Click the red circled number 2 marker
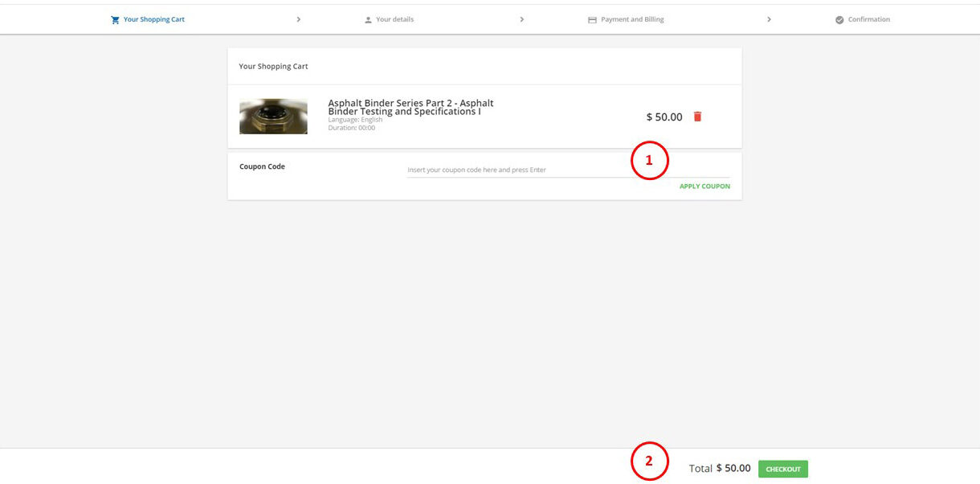 650,461
